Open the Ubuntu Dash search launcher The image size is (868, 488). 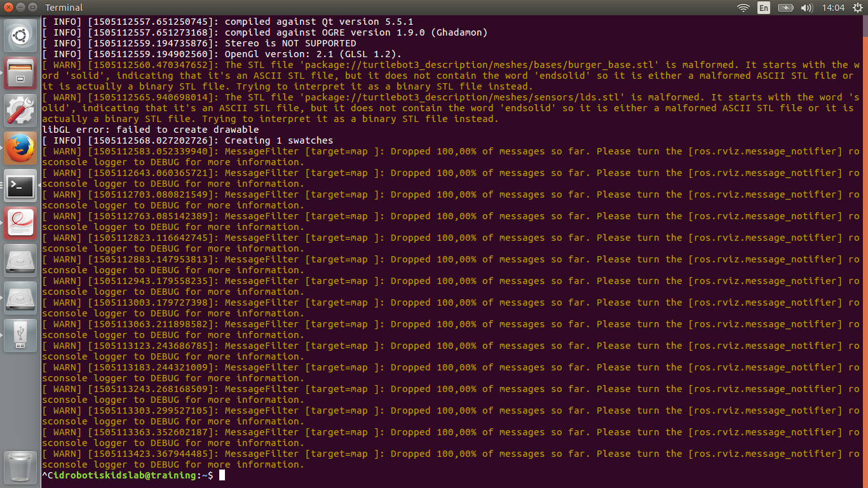click(20, 36)
